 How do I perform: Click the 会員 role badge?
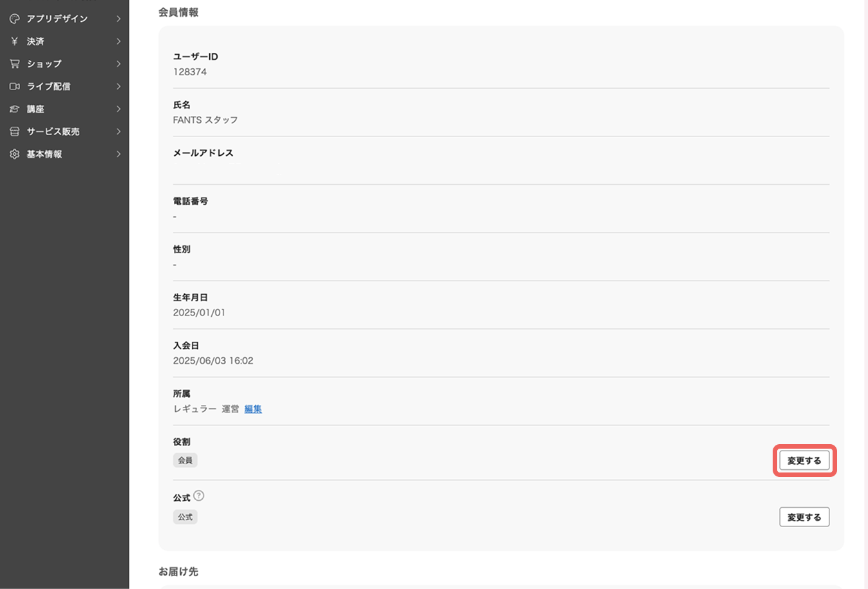(x=185, y=460)
